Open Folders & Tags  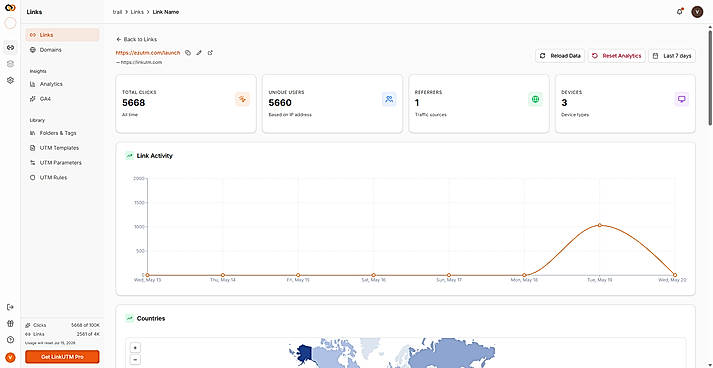point(62,133)
